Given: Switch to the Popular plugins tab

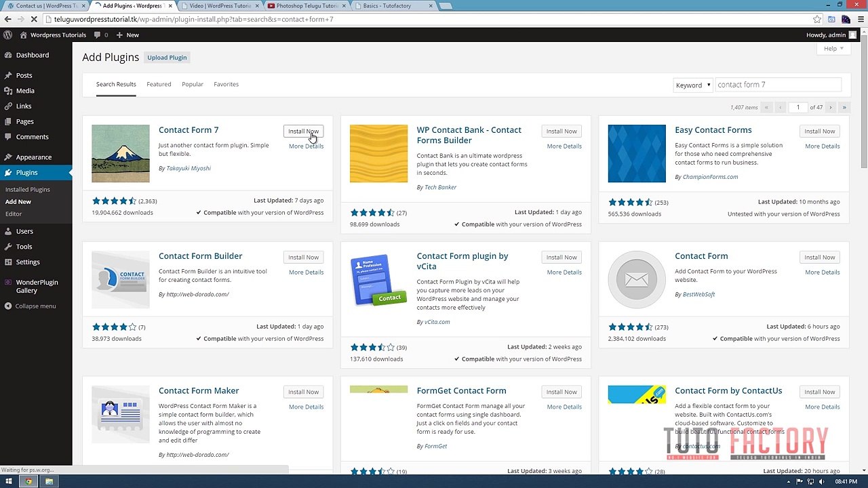Looking at the screenshot, I should (x=193, y=84).
